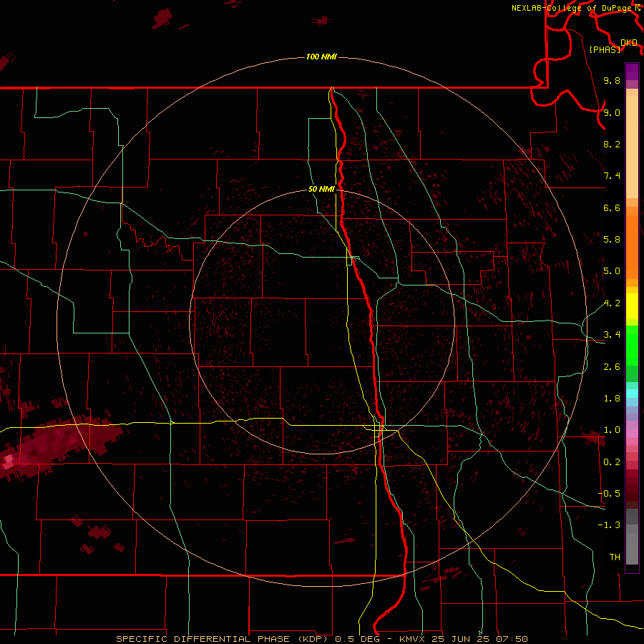Click the -0.5 scale value
Screen dimensions: 644x644
click(x=610, y=494)
